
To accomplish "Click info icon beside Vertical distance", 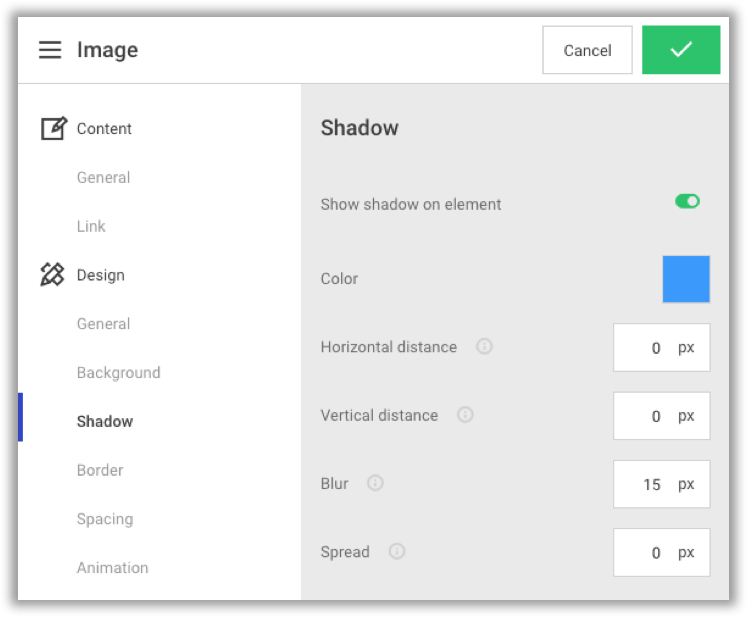I will [465, 415].
